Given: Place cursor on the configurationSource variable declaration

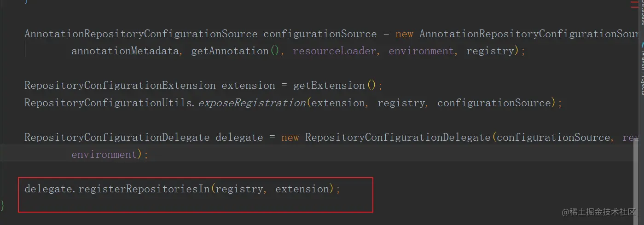Looking at the screenshot, I should pyautogui.click(x=320, y=34).
